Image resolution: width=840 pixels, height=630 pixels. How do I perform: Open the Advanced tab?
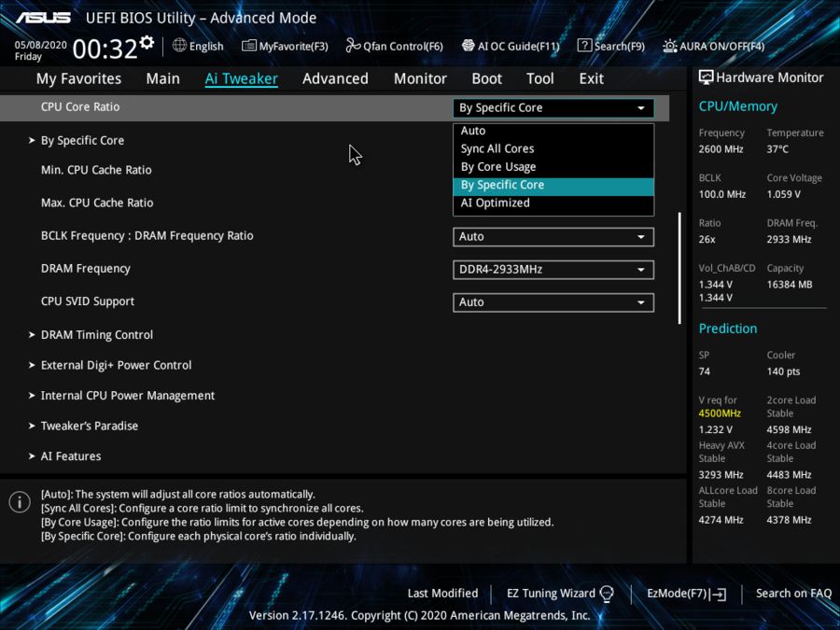335,78
